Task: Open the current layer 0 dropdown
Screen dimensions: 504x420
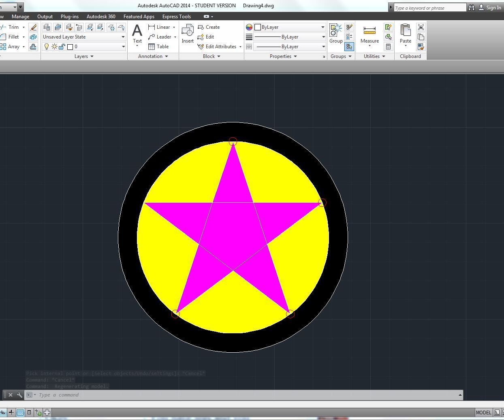Action: 84,47
